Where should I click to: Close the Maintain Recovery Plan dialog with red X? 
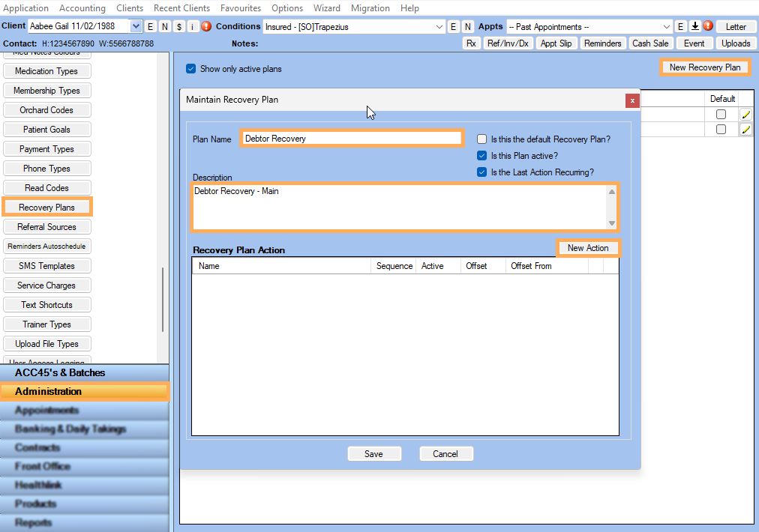coord(632,100)
